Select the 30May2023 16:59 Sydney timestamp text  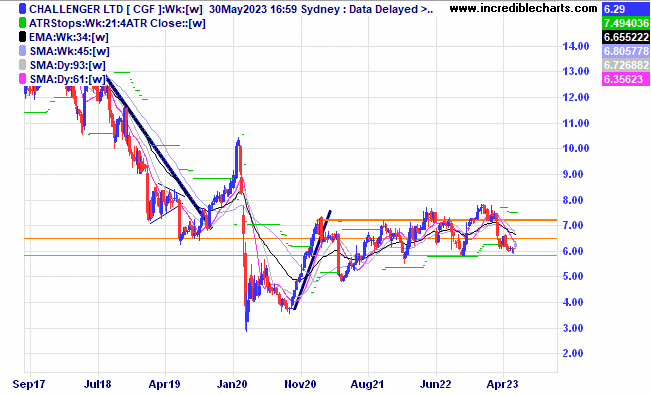275,9
